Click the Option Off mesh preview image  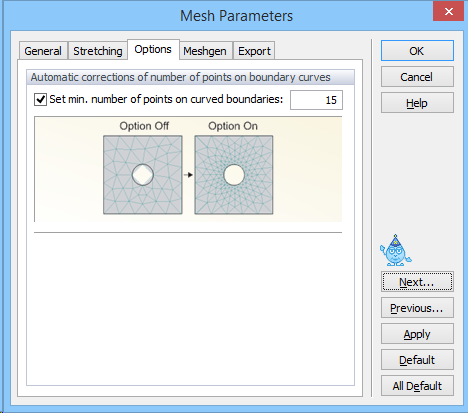[x=143, y=175]
